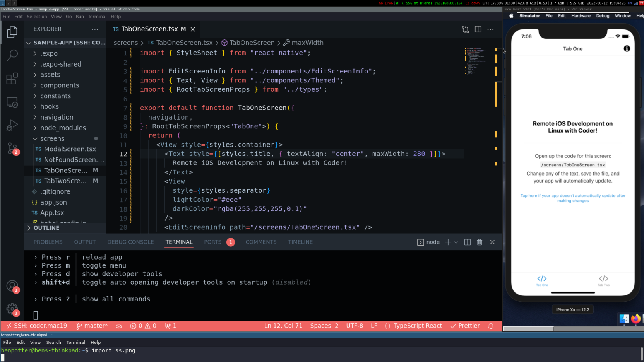Image resolution: width=644 pixels, height=362 pixels.
Task: Open the new terminal launch profile dropdown
Action: pyautogui.click(x=456, y=242)
